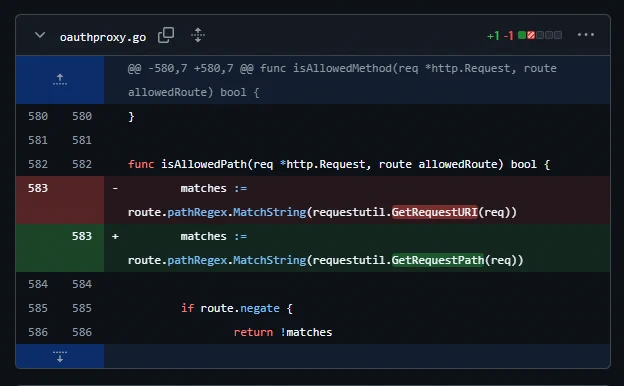The image size is (624, 386).
Task: Click highlighted GetRequestPath in added line
Action: pyautogui.click(x=438, y=260)
